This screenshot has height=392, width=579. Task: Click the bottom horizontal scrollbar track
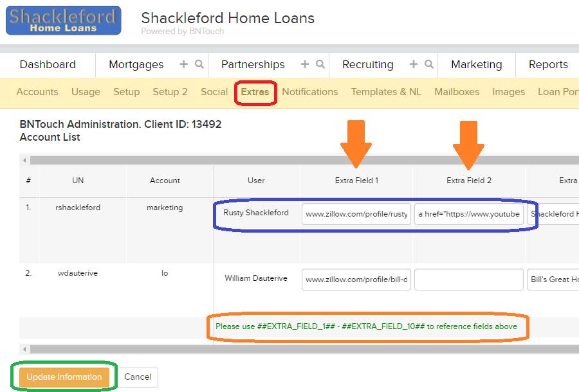(305, 349)
